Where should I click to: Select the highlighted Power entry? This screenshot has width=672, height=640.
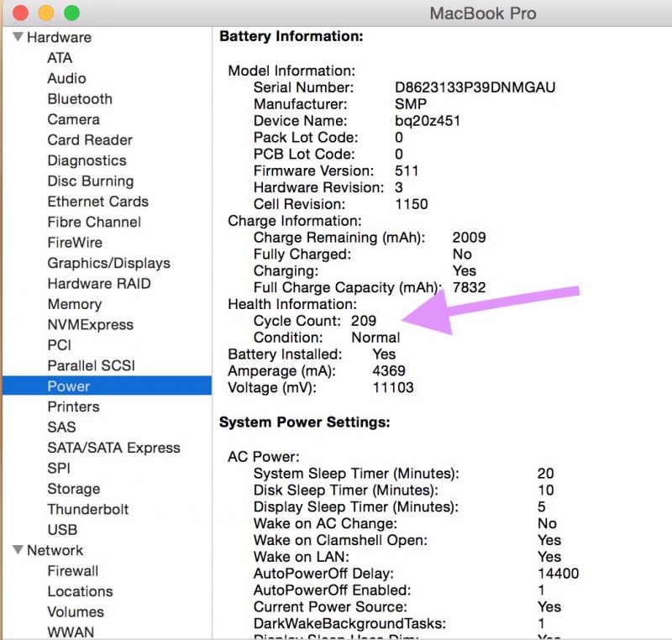point(108,386)
